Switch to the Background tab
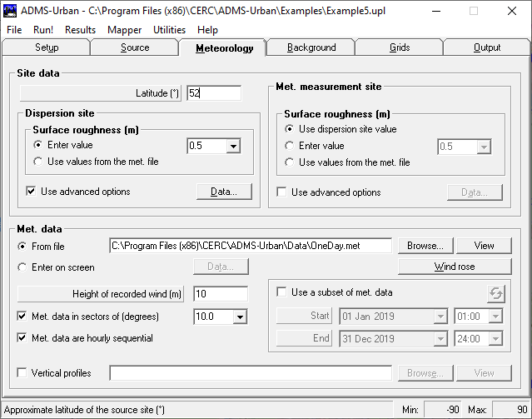532x419 pixels. 311,47
